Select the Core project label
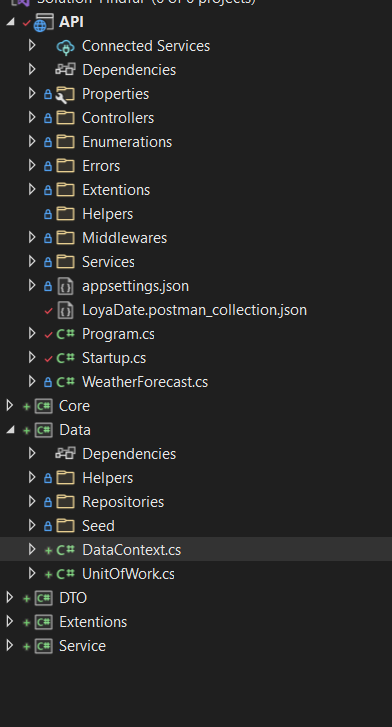This screenshot has width=392, height=727. point(74,406)
